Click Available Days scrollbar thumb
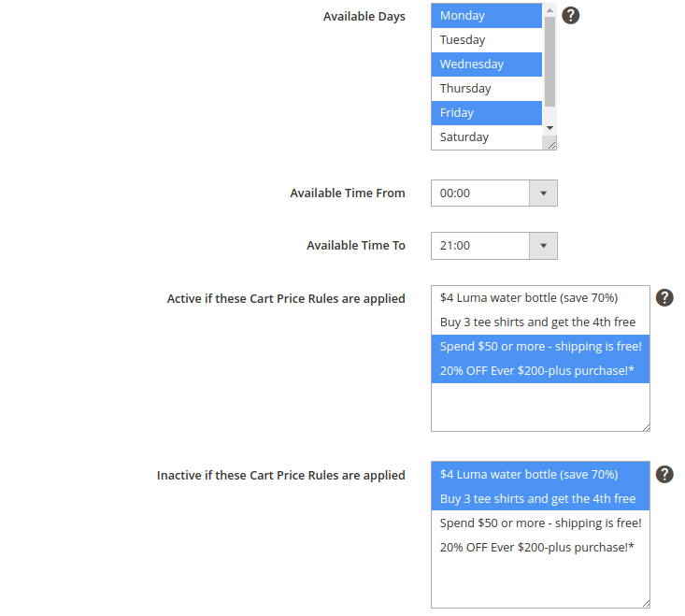Image resolution: width=685 pixels, height=616 pixels. pyautogui.click(x=550, y=62)
